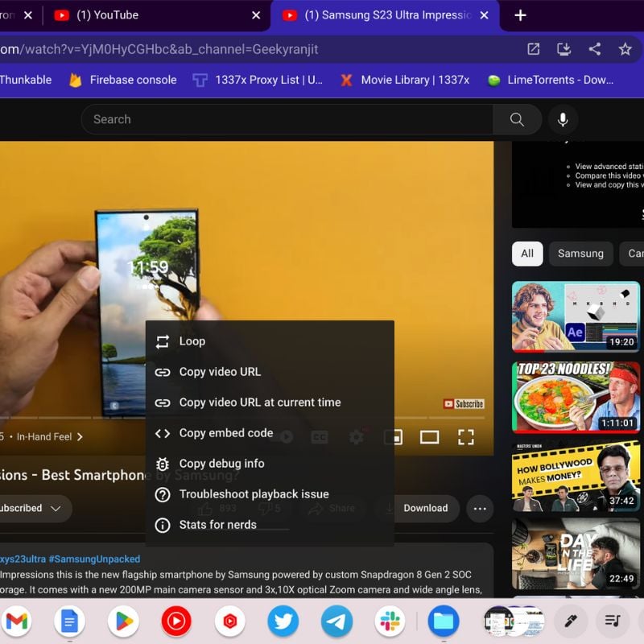Select the Samsung filter chip
The height and width of the screenshot is (644, 644).
pyautogui.click(x=580, y=254)
